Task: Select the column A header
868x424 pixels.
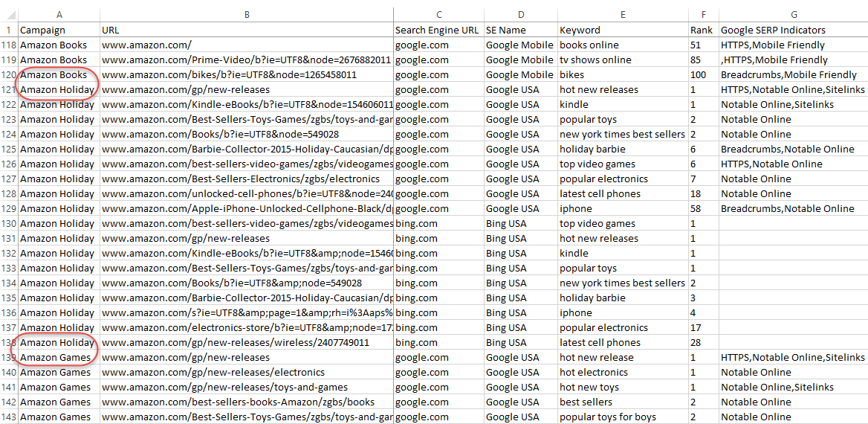Action: (x=59, y=14)
